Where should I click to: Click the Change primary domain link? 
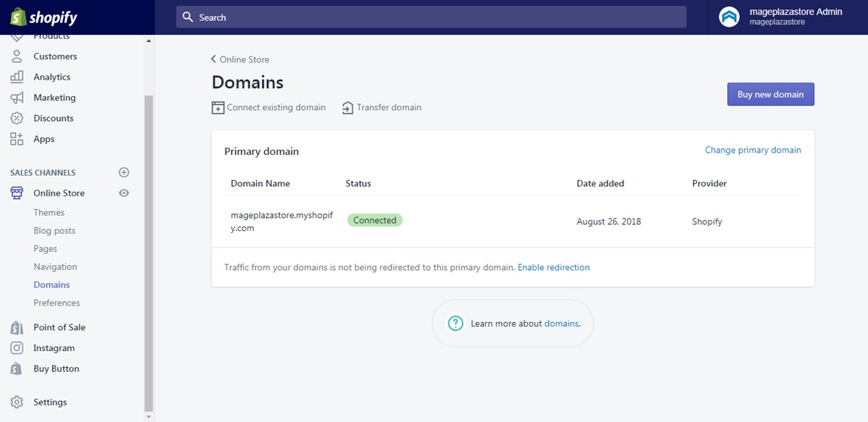[x=753, y=151]
